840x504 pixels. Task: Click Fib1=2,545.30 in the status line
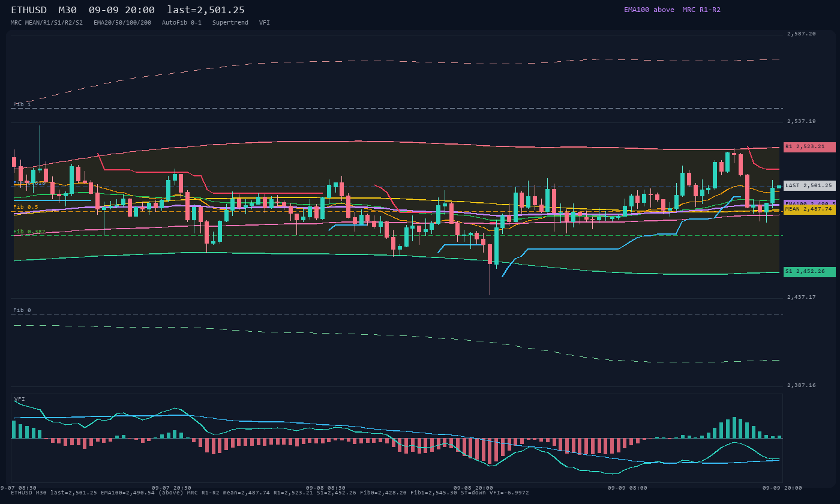433,493
